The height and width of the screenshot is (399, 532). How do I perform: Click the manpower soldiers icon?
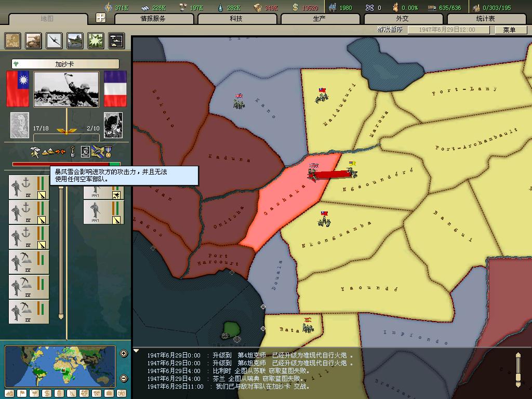(332, 7)
